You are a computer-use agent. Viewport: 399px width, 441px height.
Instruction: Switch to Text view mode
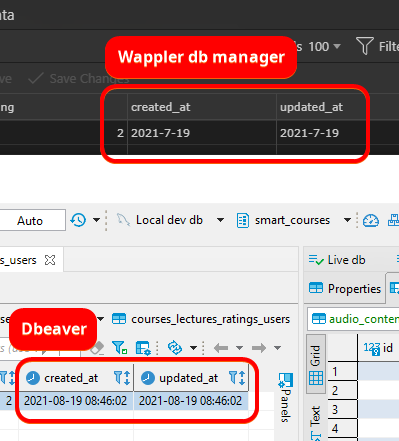point(316,423)
